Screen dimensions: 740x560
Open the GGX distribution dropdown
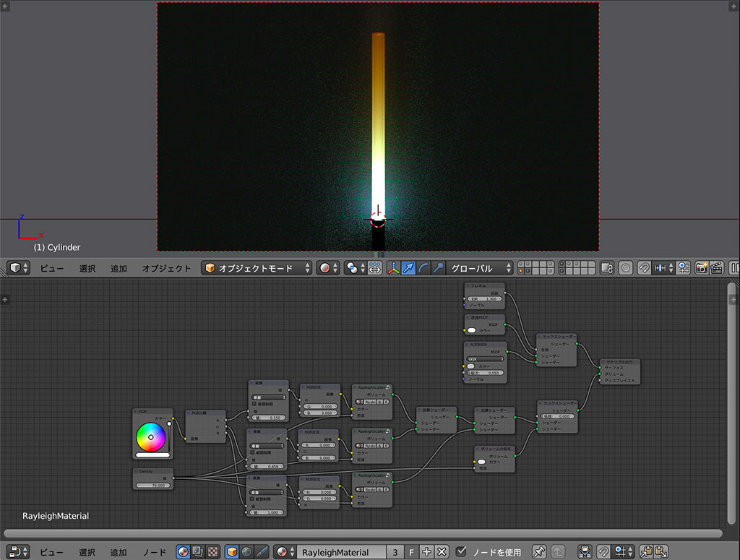pos(485,359)
